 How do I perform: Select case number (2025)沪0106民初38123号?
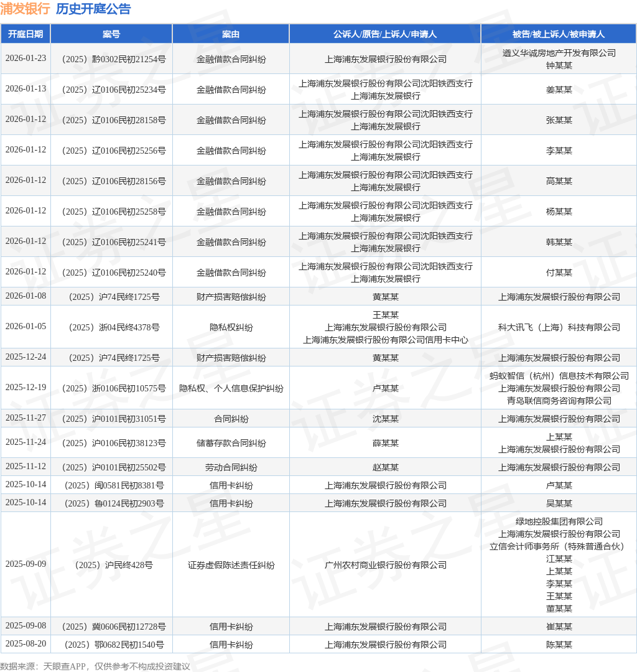click(114, 443)
